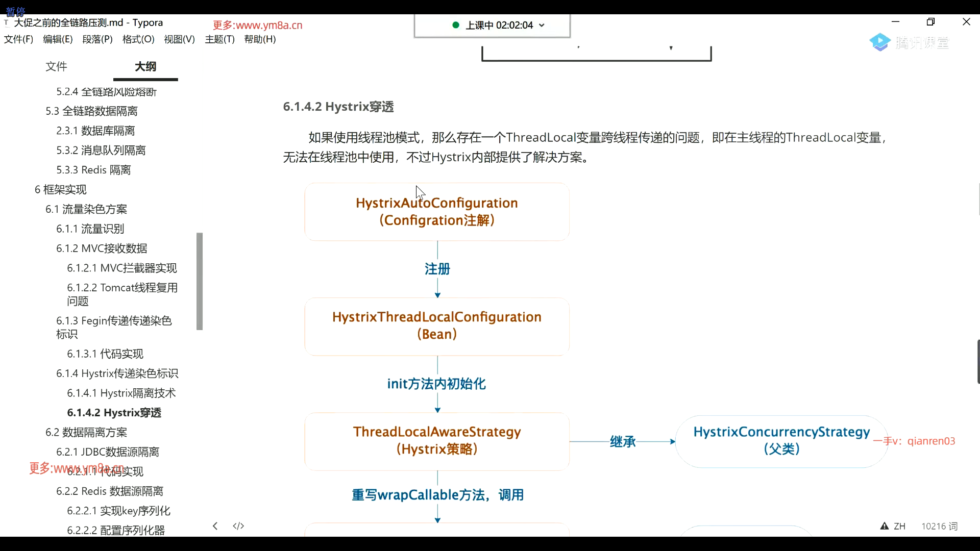The image size is (980, 551).
Task: Switch to the 文件 sidebar tab
Action: tap(56, 66)
